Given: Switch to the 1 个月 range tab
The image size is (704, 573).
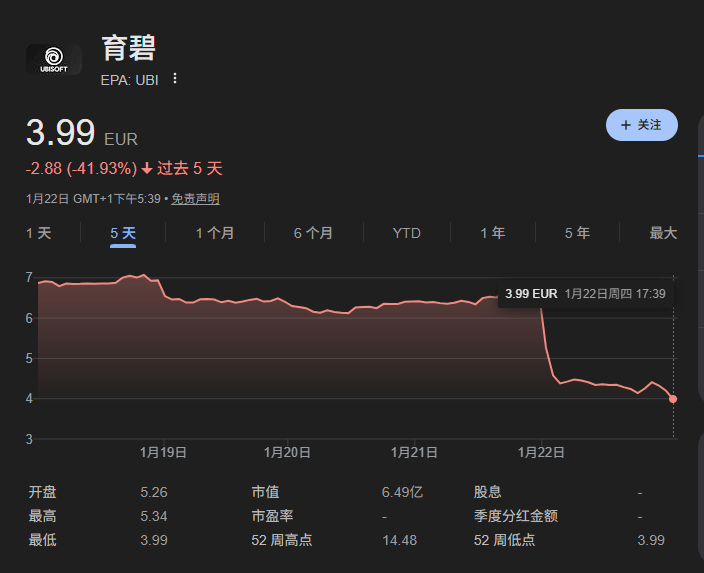Looking at the screenshot, I should [x=215, y=233].
